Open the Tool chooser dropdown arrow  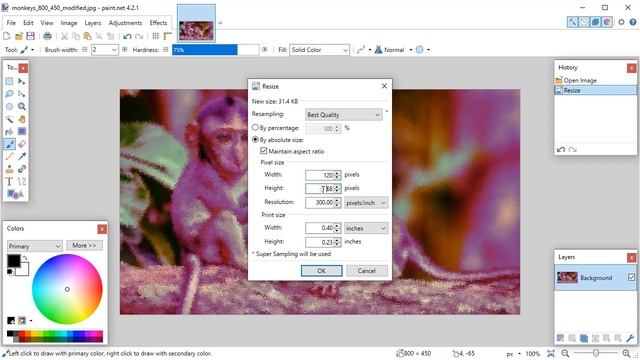coord(33,50)
